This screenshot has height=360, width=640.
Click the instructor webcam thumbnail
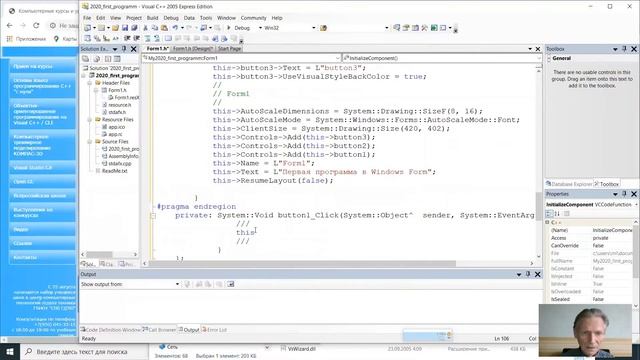coord(585,330)
